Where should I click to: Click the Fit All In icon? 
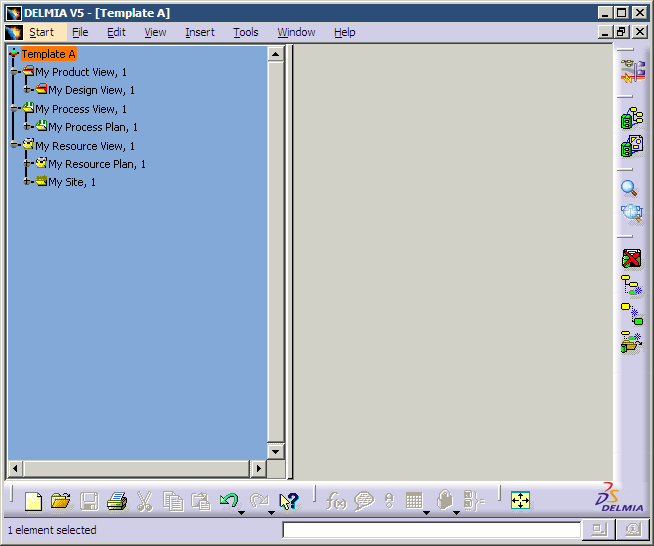[520, 501]
